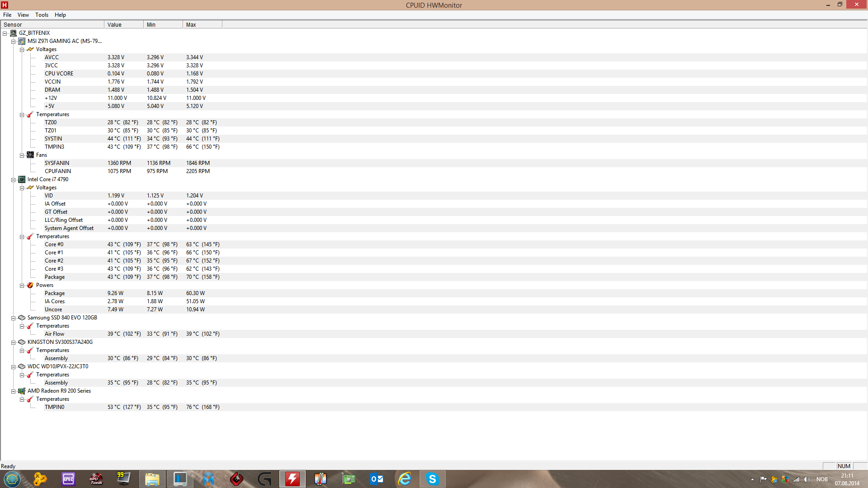The image size is (868, 488).
Task: Click the Max column header
Action: click(x=202, y=25)
